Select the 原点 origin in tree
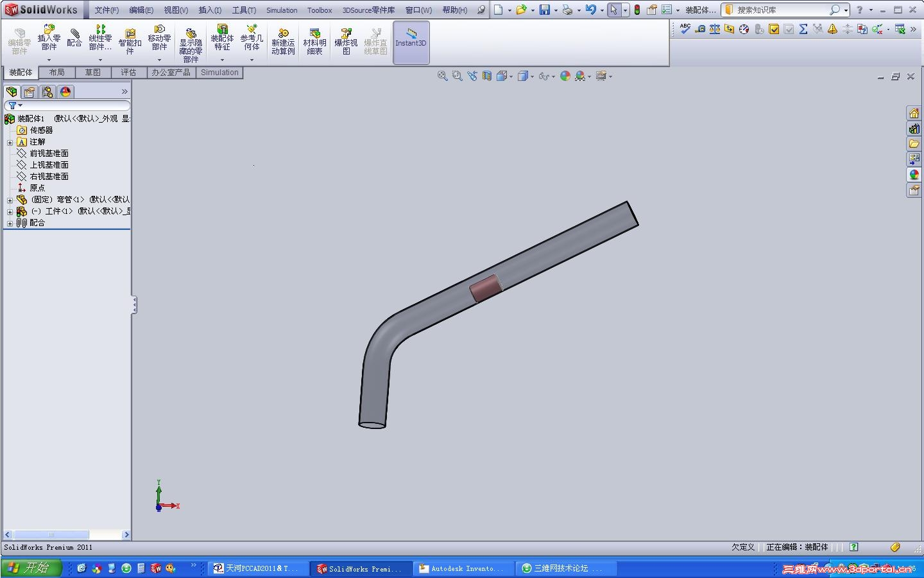 (x=37, y=188)
